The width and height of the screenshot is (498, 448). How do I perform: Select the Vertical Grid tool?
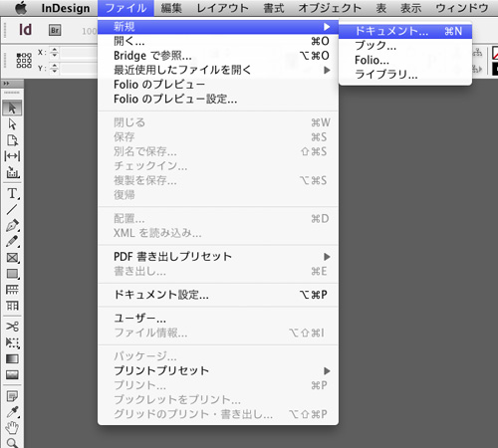[x=12, y=306]
